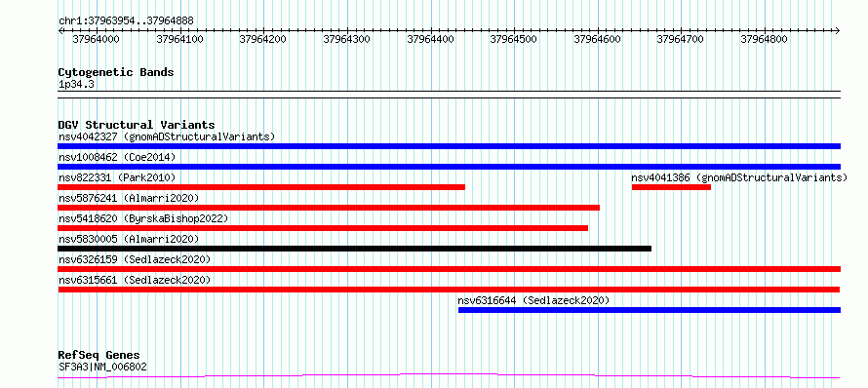Click the red bar for nsv6315661
The height and width of the screenshot is (388, 868).
pyautogui.click(x=449, y=290)
